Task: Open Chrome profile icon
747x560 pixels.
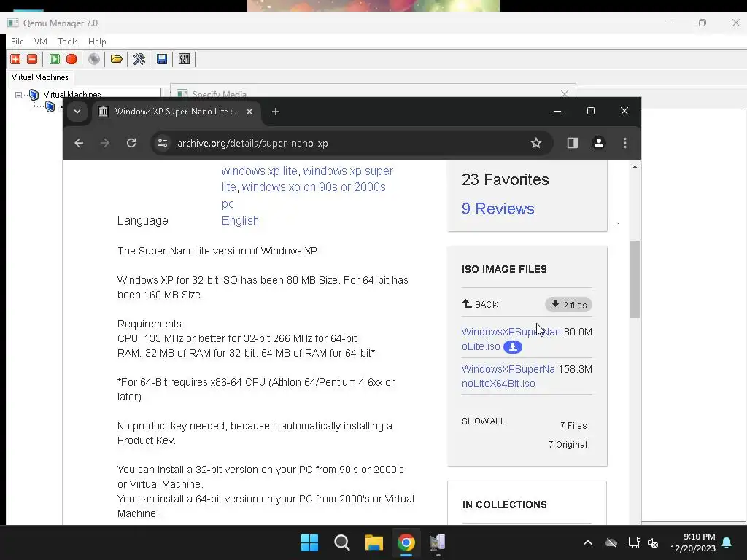Action: point(599,143)
